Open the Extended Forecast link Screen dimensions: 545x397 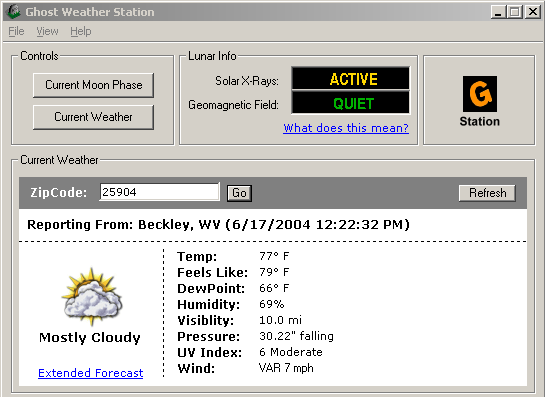point(90,373)
